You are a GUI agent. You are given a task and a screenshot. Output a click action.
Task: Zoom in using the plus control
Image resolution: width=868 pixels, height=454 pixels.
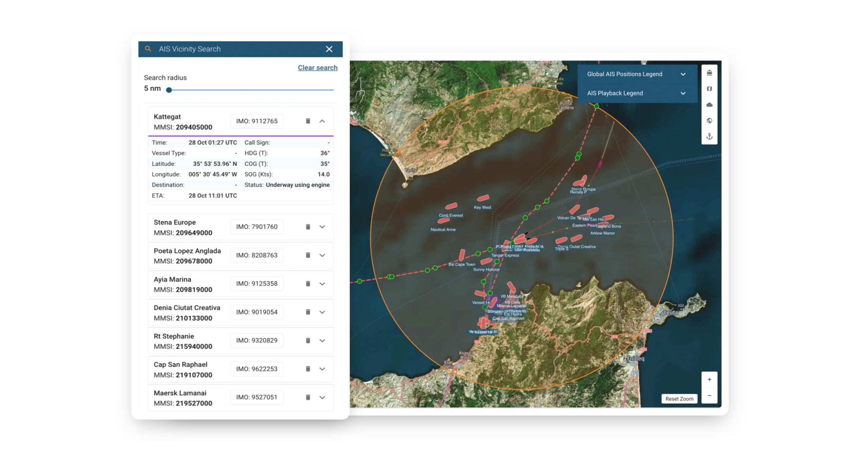coord(709,379)
